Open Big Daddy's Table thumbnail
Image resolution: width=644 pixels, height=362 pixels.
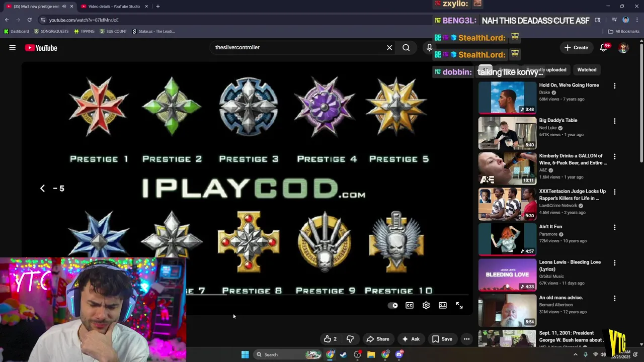click(507, 133)
